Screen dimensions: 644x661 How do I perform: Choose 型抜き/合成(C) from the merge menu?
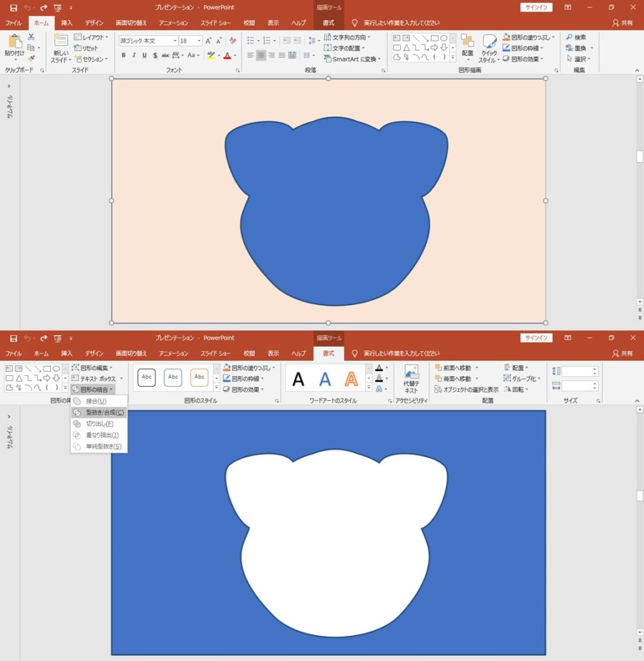coord(105,412)
